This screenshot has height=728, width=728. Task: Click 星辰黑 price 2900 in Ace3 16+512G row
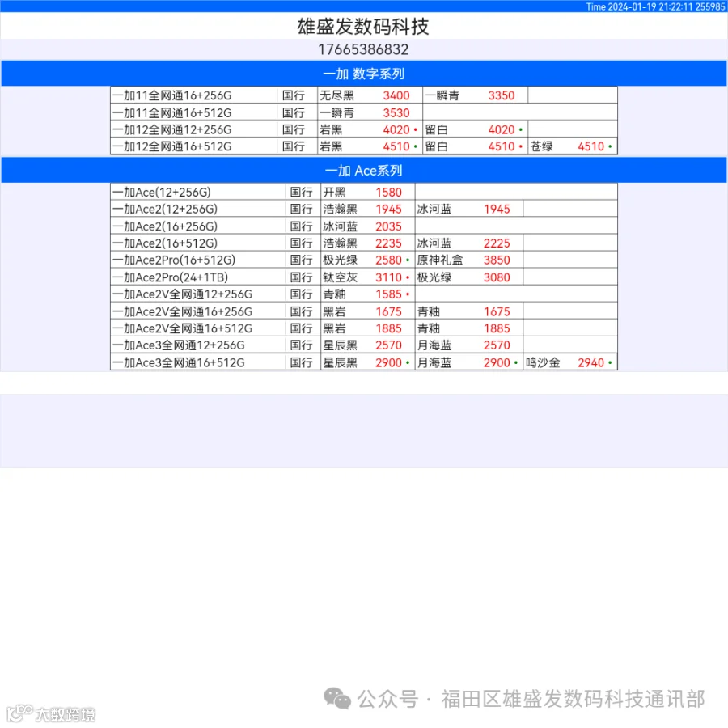pyautogui.click(x=388, y=362)
